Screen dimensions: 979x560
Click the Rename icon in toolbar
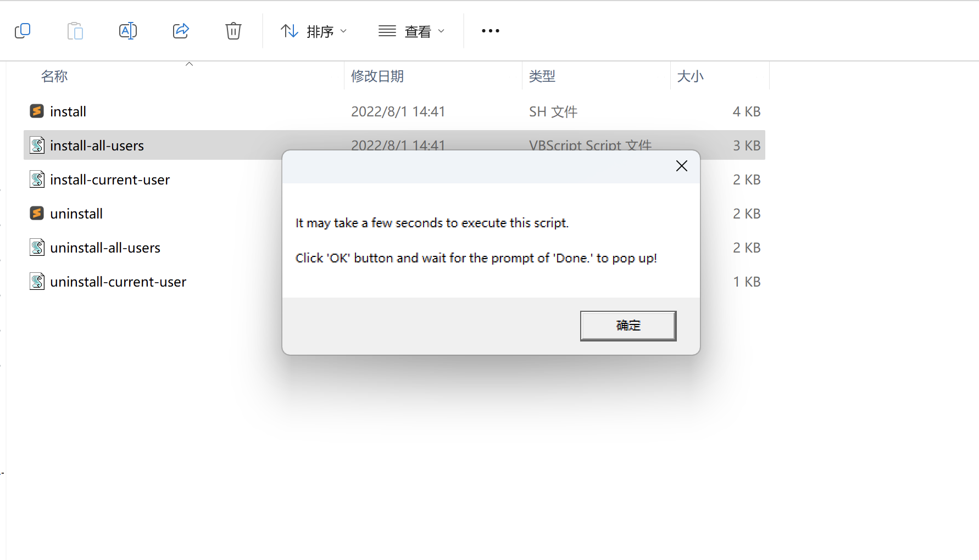pyautogui.click(x=128, y=31)
